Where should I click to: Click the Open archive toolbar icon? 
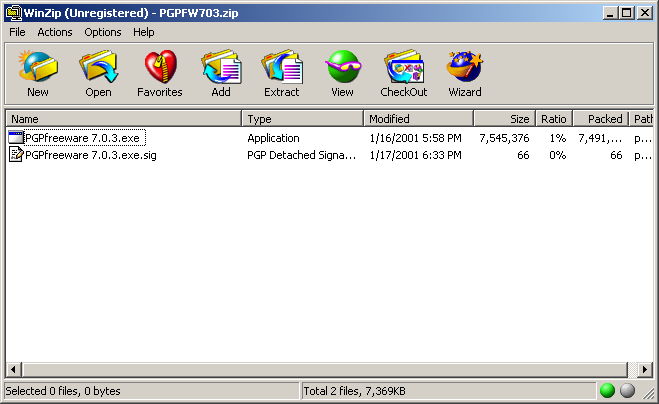click(x=98, y=66)
